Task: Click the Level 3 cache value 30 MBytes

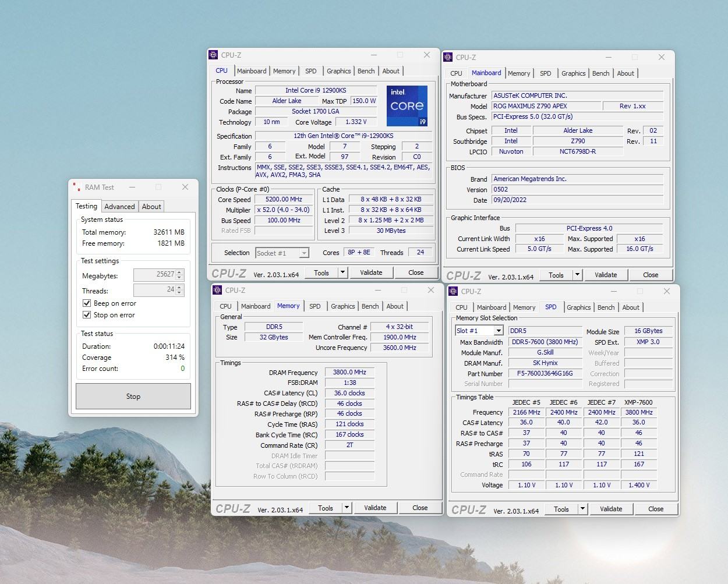Action: tap(391, 231)
